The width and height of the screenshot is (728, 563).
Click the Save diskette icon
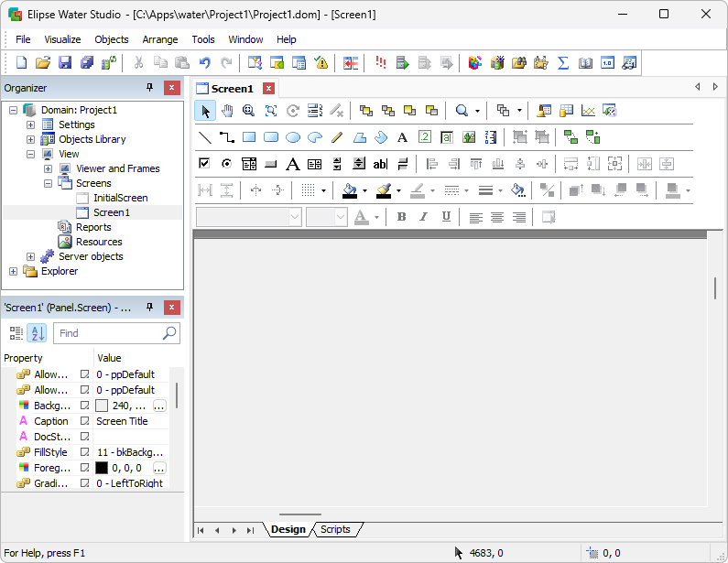click(65, 62)
